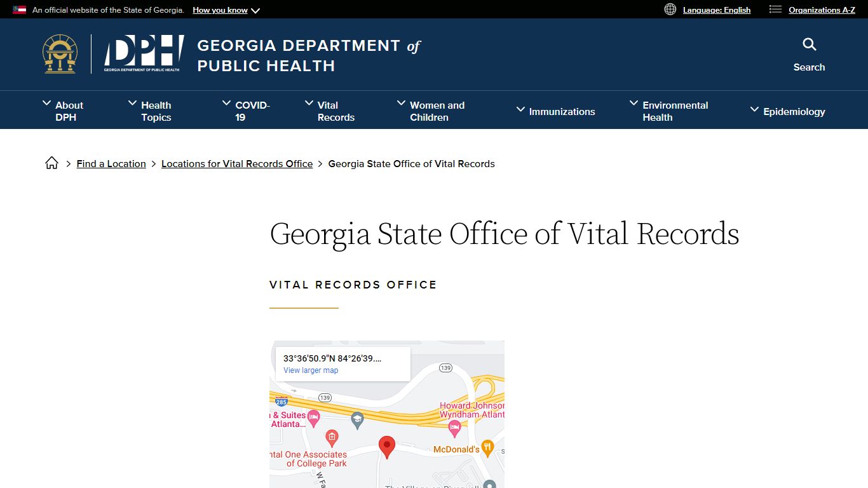This screenshot has height=488, width=868.
Task: Click the graduation cap school map marker
Action: [x=357, y=419]
